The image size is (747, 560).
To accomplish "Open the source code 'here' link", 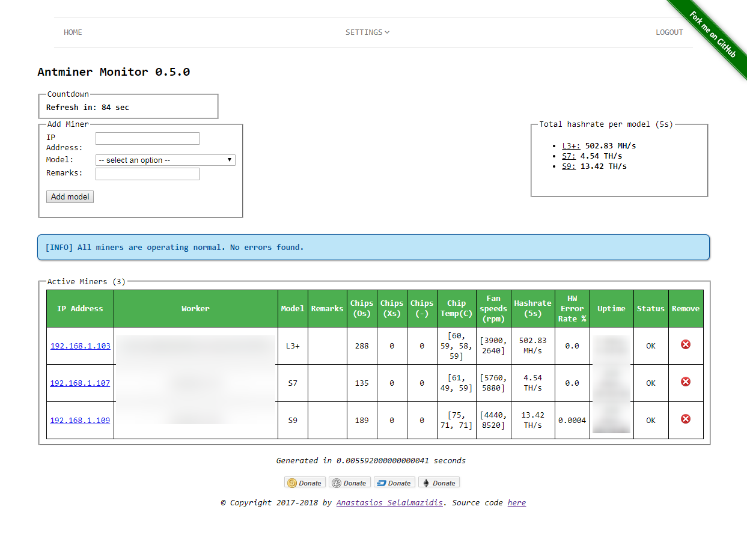I will point(516,502).
